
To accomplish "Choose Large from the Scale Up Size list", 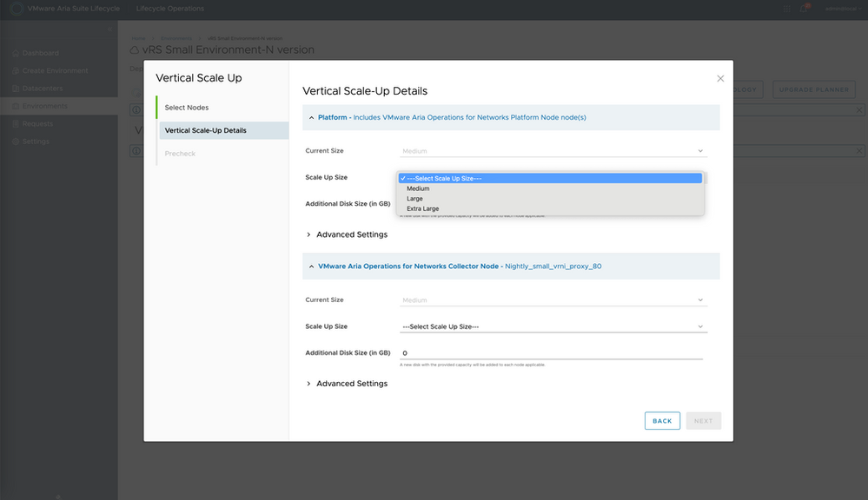I will coord(414,199).
